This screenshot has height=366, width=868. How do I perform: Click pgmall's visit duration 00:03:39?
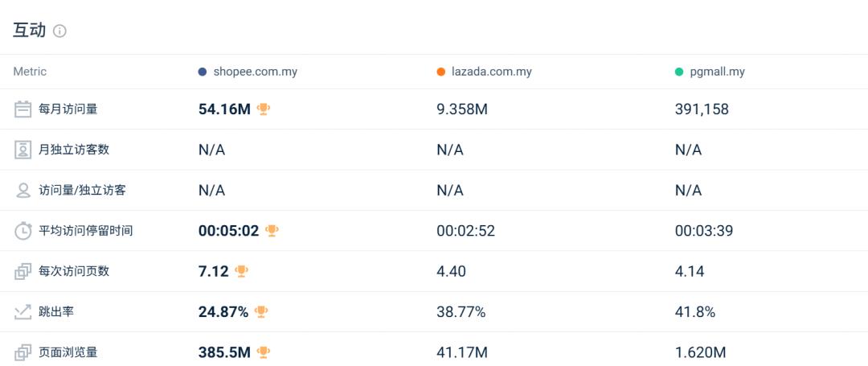(x=704, y=231)
